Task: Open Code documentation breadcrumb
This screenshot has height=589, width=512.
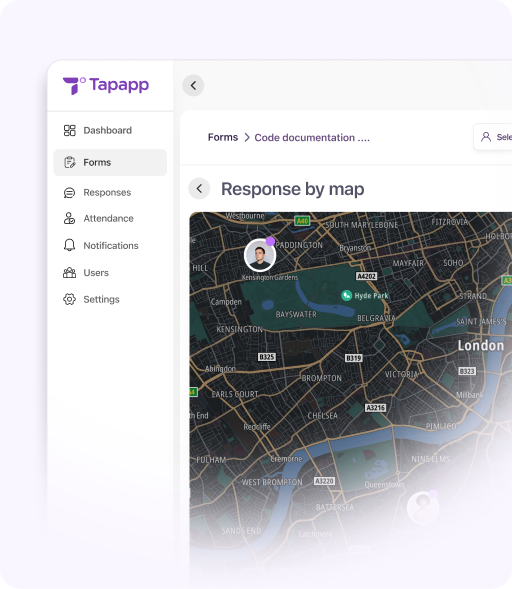Action: tap(312, 137)
